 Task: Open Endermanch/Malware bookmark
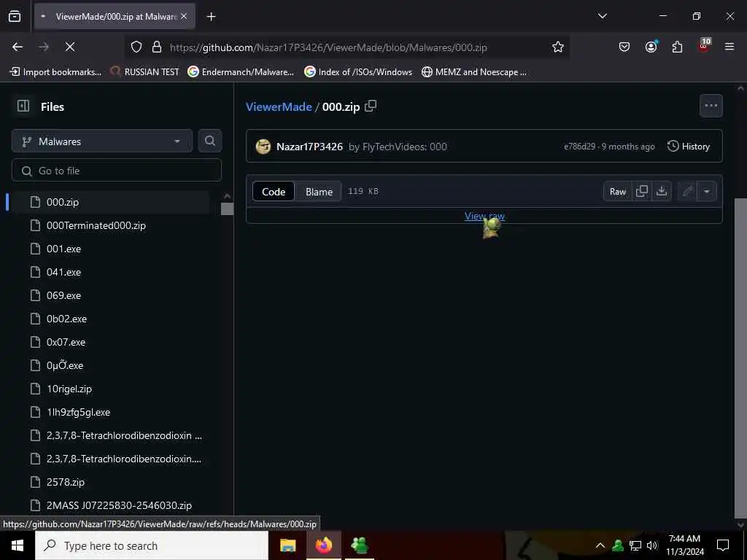coord(241,72)
